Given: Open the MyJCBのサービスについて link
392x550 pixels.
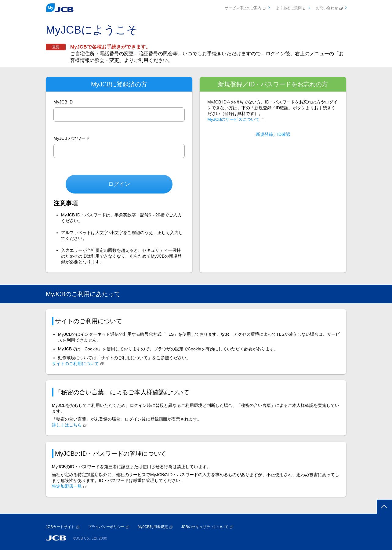Looking at the screenshot, I should [x=233, y=120].
